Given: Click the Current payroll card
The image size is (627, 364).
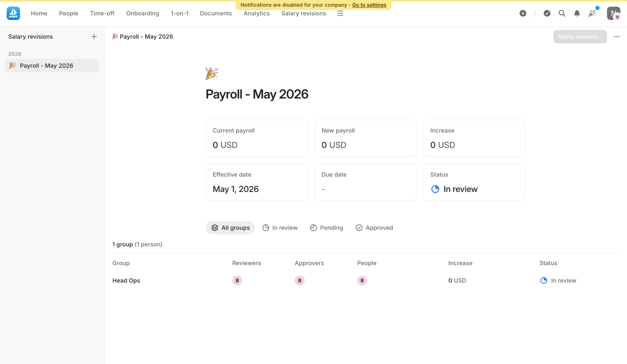Looking at the screenshot, I should click(x=257, y=138).
